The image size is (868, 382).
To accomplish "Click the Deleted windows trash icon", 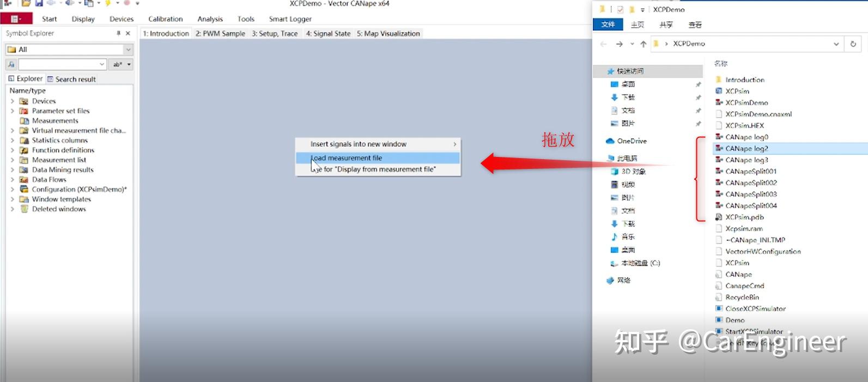I will coord(24,209).
